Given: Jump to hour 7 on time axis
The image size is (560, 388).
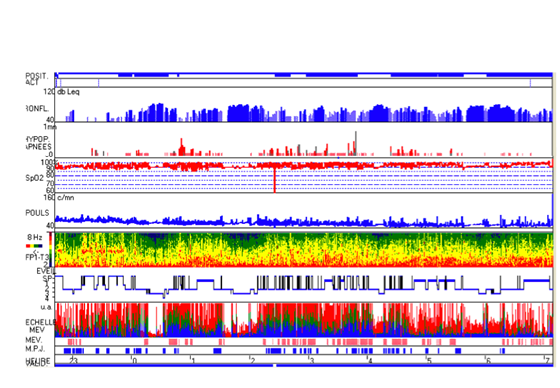Looking at the screenshot, I should tap(548, 361).
